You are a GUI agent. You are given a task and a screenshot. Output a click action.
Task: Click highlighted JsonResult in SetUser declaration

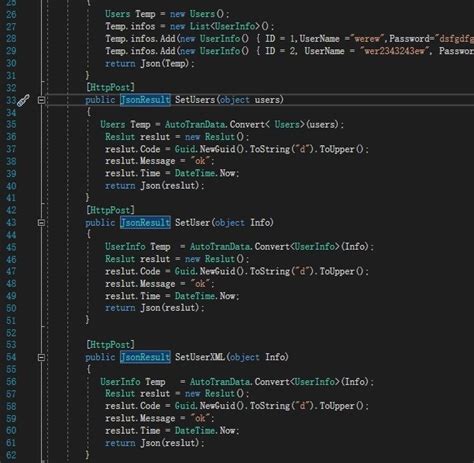[145, 223]
